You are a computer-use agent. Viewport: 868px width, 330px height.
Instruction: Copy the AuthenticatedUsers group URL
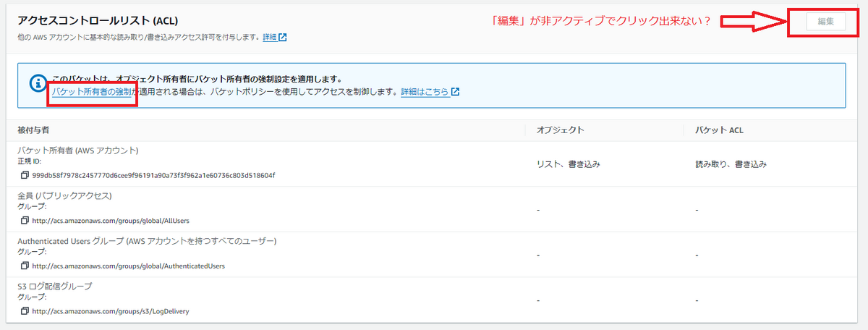pyautogui.click(x=25, y=266)
